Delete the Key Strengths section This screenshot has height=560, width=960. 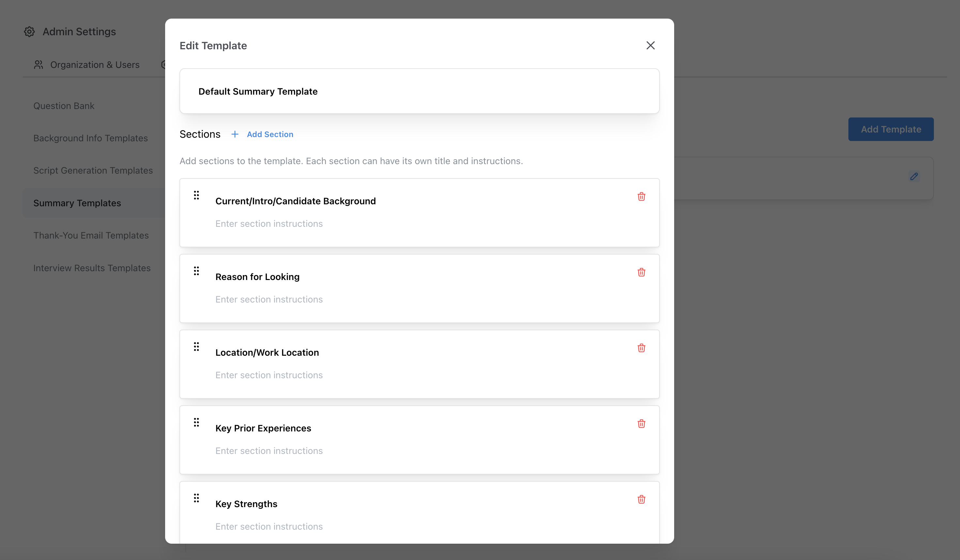(x=642, y=499)
